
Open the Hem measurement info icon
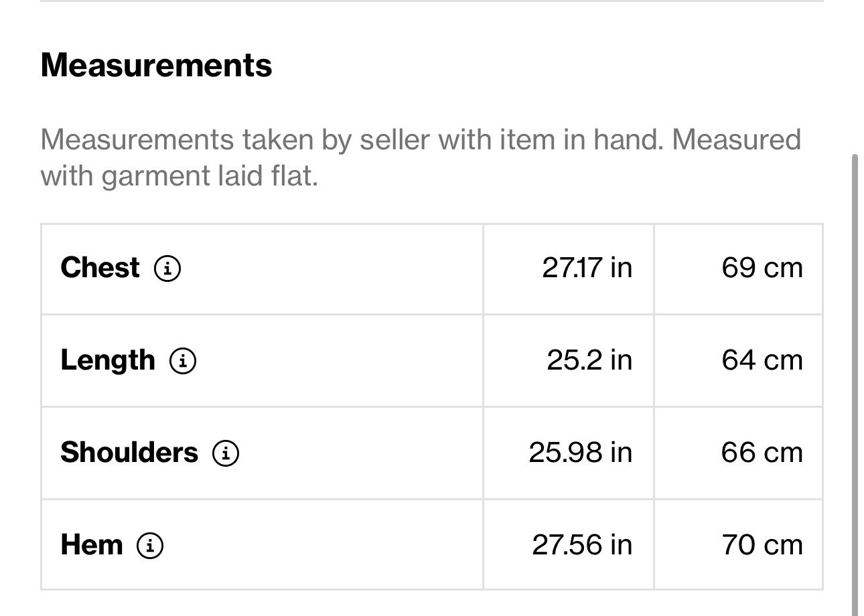[150, 545]
